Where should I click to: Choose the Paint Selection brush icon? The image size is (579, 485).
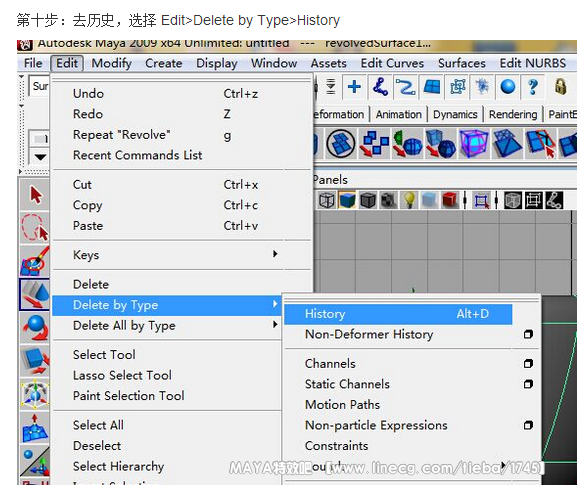click(x=35, y=261)
